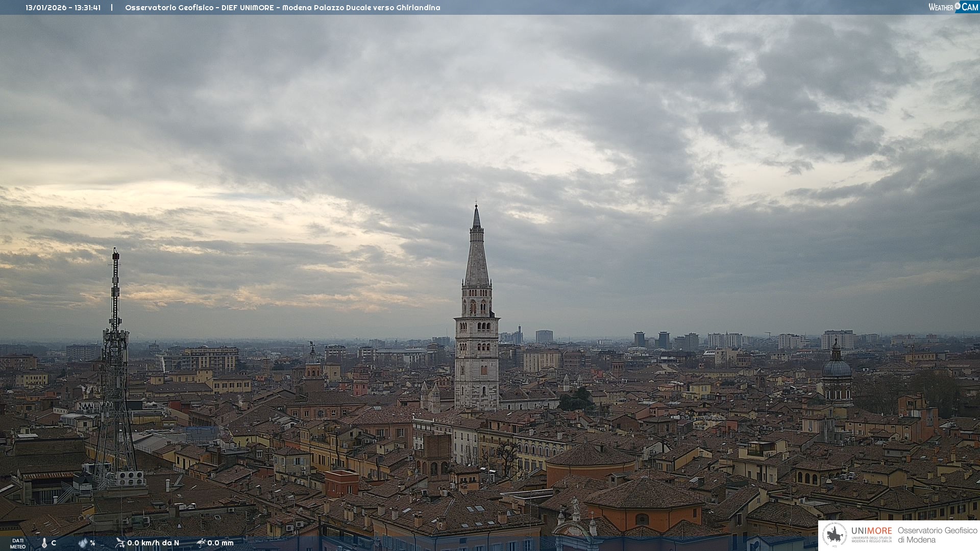Click the humidity water drops icon
Image resolution: width=980 pixels, height=551 pixels.
tap(83, 543)
